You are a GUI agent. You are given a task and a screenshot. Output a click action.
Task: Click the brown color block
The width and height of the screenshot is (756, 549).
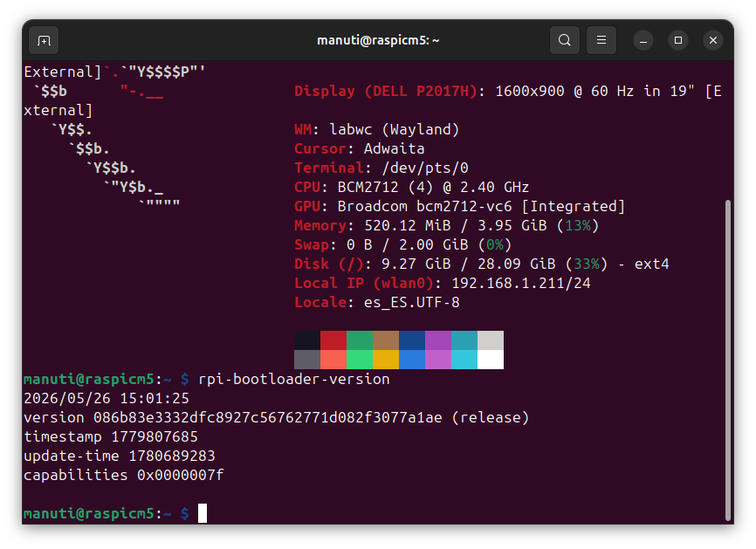(x=386, y=340)
